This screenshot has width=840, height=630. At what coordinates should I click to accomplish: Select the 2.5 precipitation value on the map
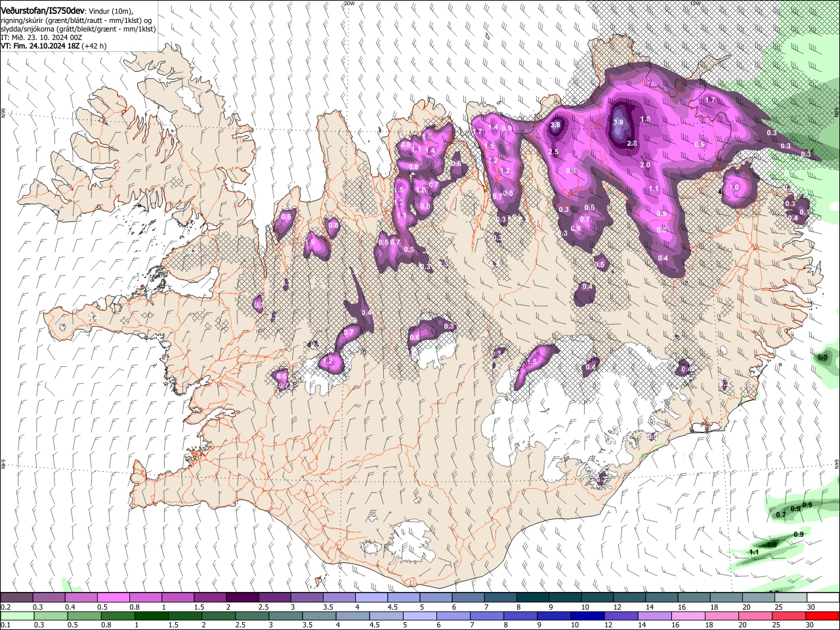click(553, 152)
